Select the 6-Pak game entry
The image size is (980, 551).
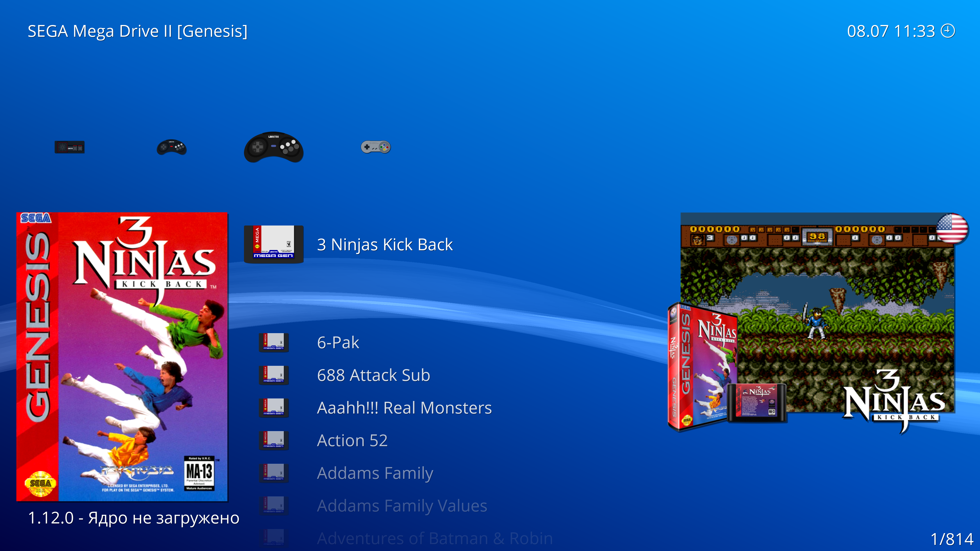coord(338,343)
